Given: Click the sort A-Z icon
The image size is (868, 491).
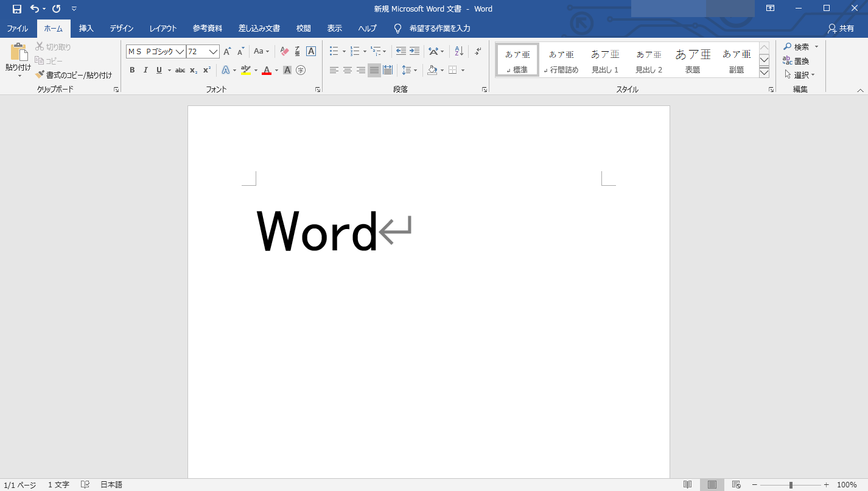Looking at the screenshot, I should point(459,51).
